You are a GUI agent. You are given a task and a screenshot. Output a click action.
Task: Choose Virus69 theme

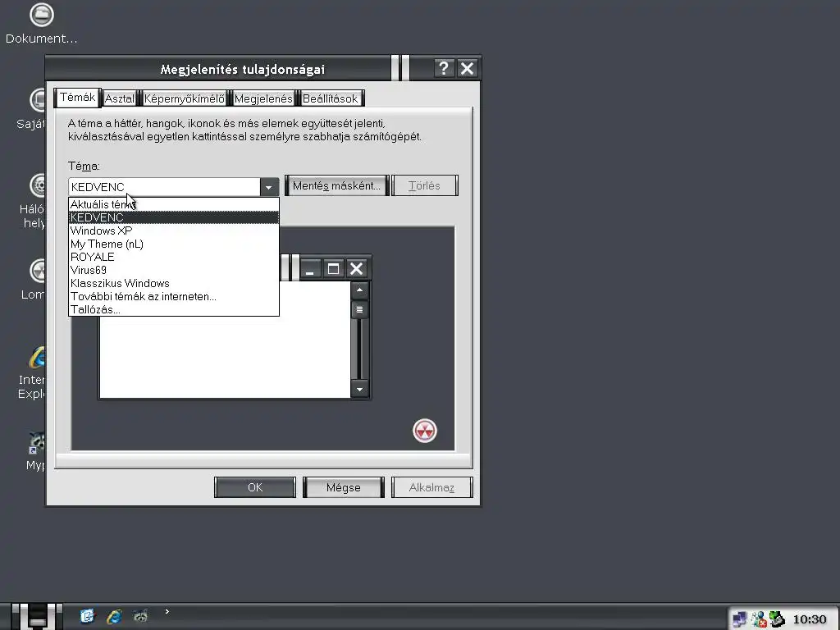tap(174, 270)
